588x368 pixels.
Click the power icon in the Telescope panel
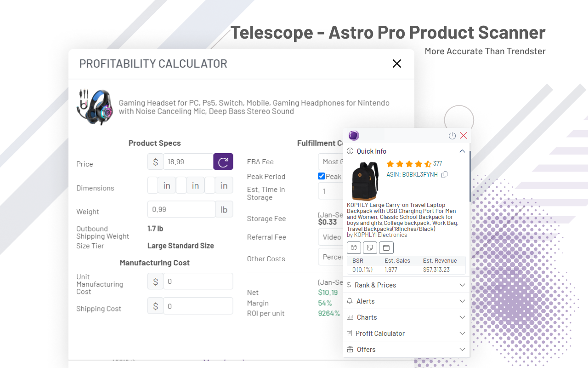[452, 136]
